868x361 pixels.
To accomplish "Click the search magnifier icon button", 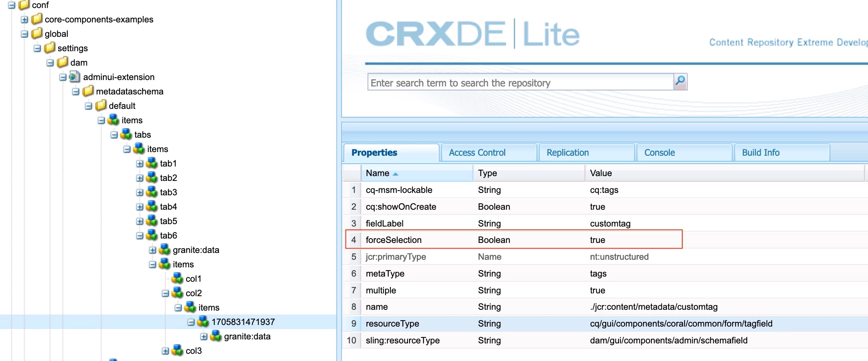I will point(680,82).
